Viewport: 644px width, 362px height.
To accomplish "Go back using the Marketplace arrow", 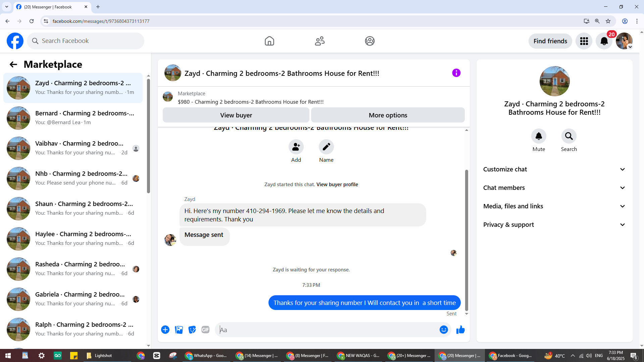I will pos(13,64).
